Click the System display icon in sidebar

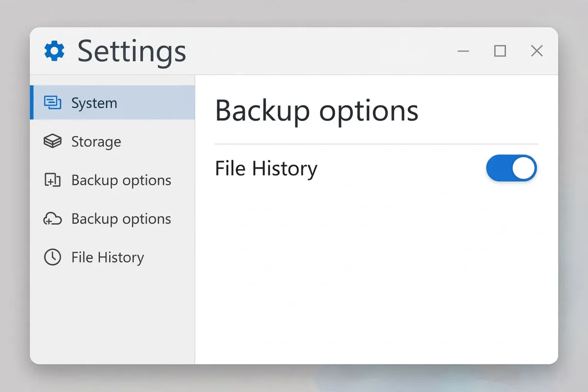click(53, 102)
